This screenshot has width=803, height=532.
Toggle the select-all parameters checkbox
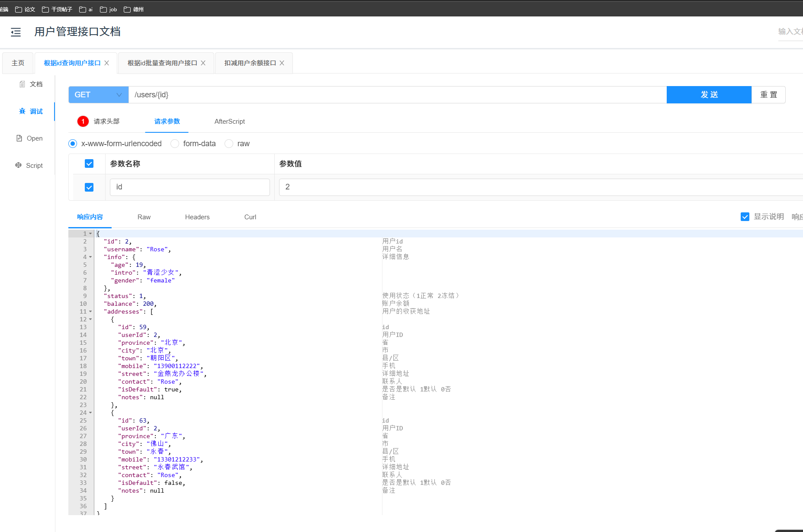89,163
